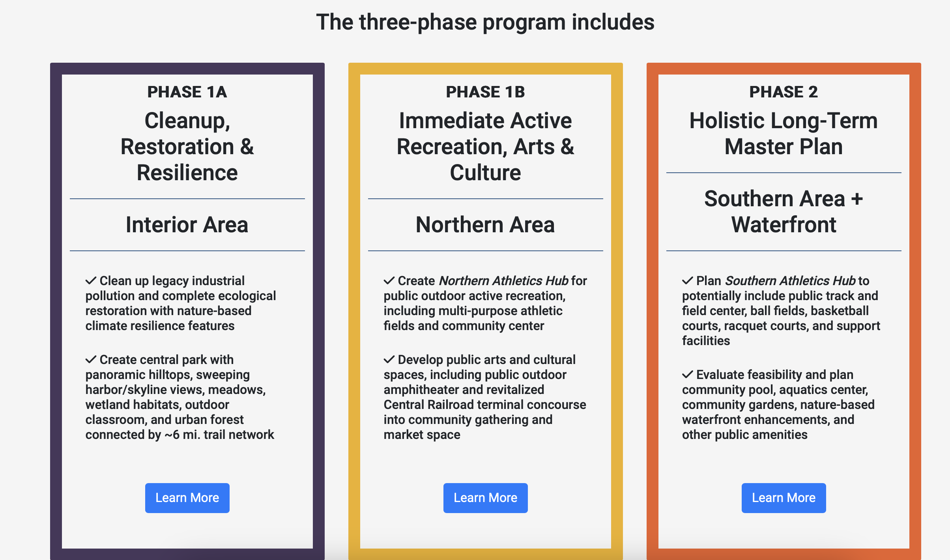
Task: Click 'The three-phase program includes' heading
Action: point(485,22)
